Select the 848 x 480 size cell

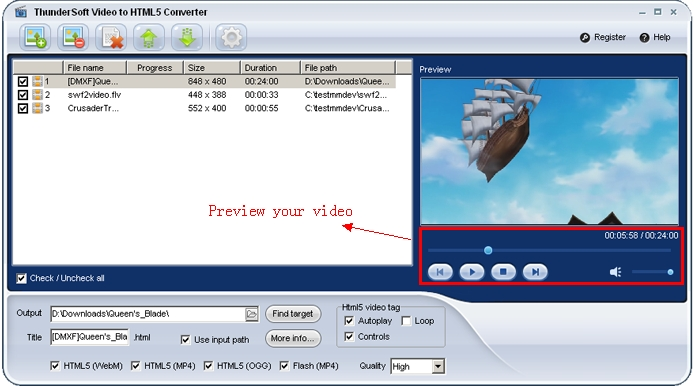[x=207, y=82]
